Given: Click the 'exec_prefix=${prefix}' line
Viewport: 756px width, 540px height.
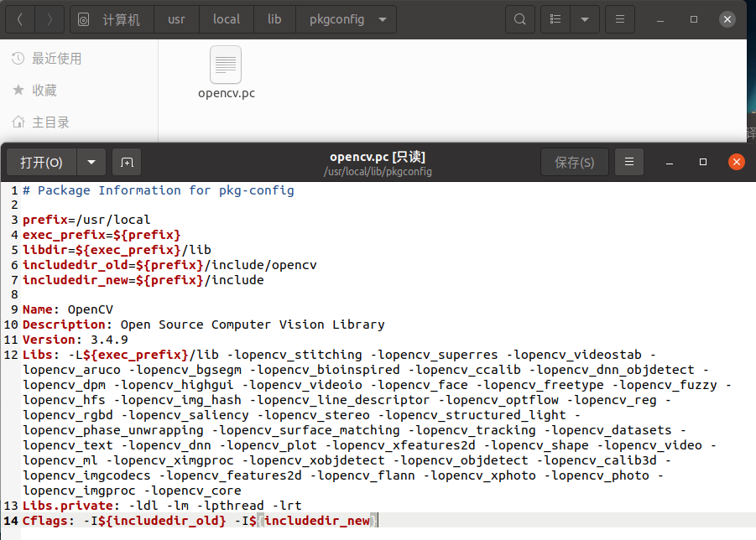Looking at the screenshot, I should [x=102, y=235].
